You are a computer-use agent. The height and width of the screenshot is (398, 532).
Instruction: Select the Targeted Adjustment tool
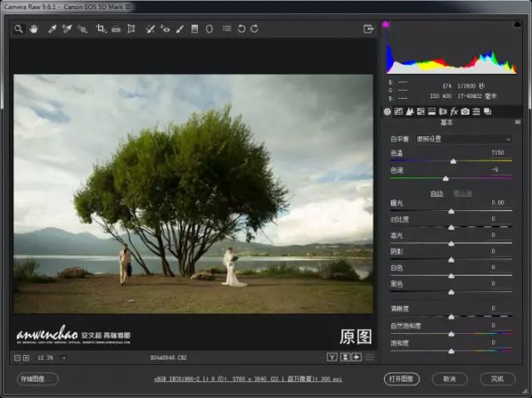click(82, 29)
